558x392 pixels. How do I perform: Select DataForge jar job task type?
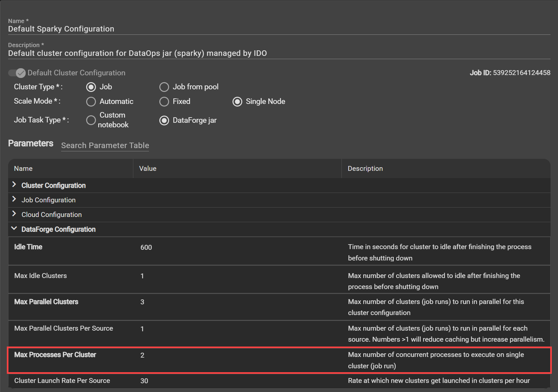(x=164, y=120)
